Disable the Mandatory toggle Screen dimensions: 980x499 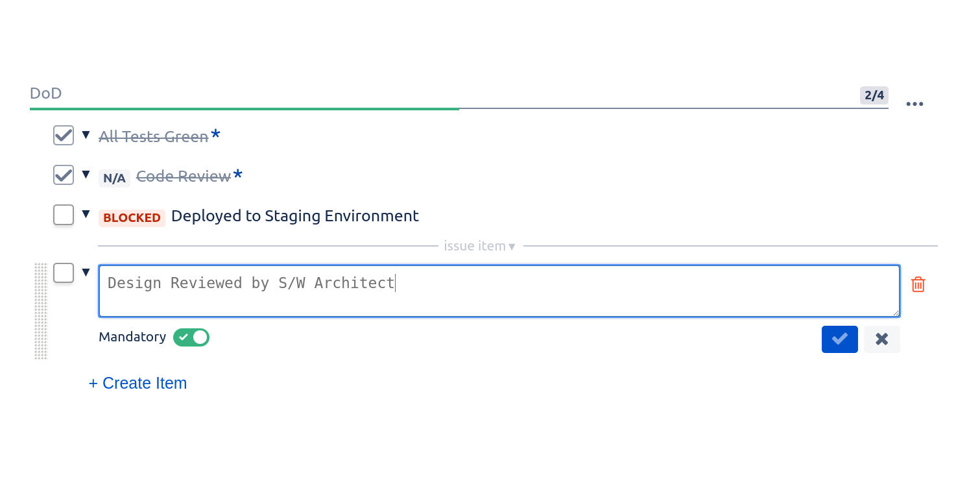coord(191,337)
